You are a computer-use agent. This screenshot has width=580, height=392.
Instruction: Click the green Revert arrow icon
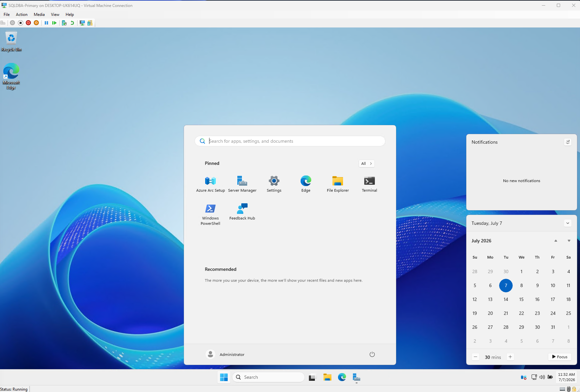72,23
